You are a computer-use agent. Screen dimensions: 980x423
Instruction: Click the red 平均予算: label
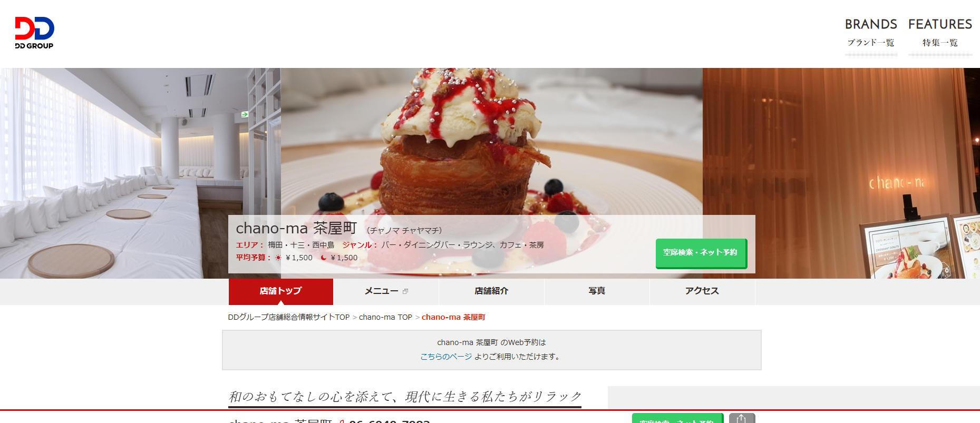pyautogui.click(x=254, y=258)
